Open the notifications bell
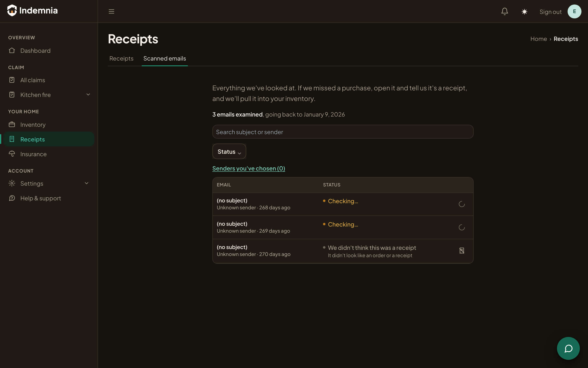Image resolution: width=588 pixels, height=368 pixels. pos(505,11)
